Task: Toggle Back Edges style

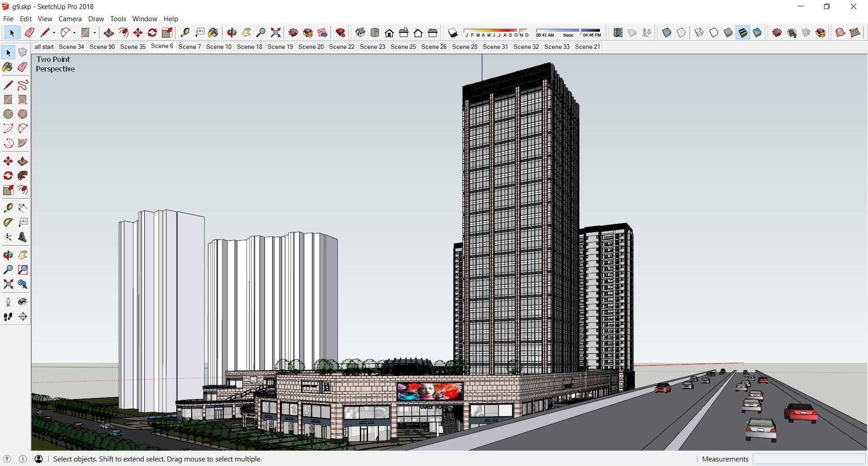Action: click(681, 33)
